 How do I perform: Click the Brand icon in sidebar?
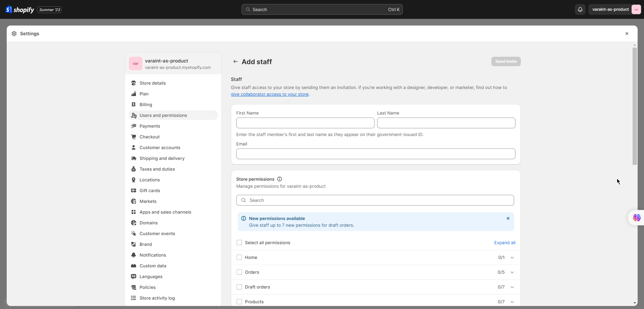coord(134,244)
